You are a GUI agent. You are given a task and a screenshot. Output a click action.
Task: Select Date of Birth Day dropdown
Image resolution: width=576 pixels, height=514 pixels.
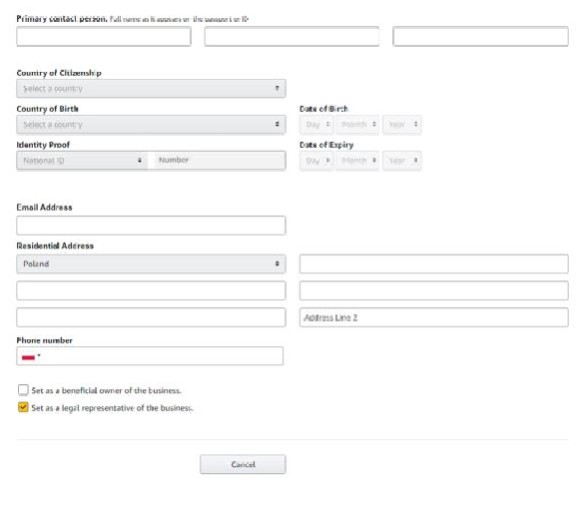[316, 124]
